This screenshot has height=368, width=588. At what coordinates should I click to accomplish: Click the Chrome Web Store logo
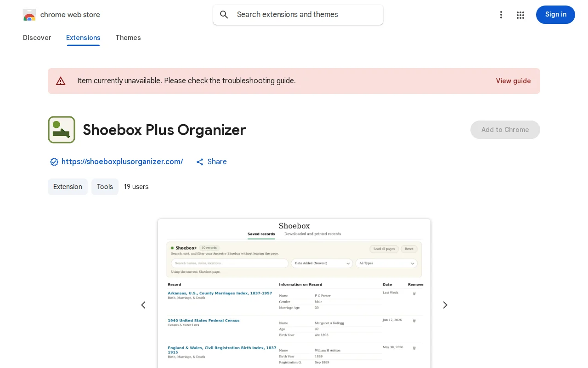[29, 15]
